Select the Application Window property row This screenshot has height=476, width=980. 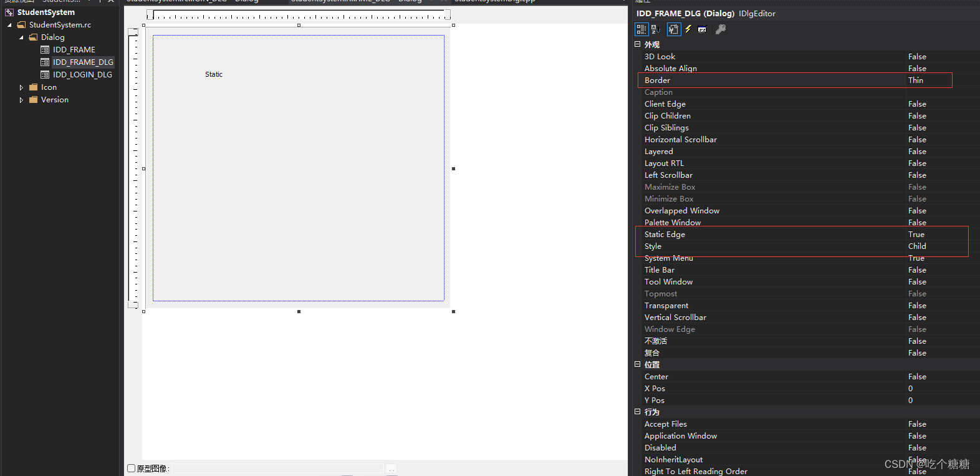811,436
